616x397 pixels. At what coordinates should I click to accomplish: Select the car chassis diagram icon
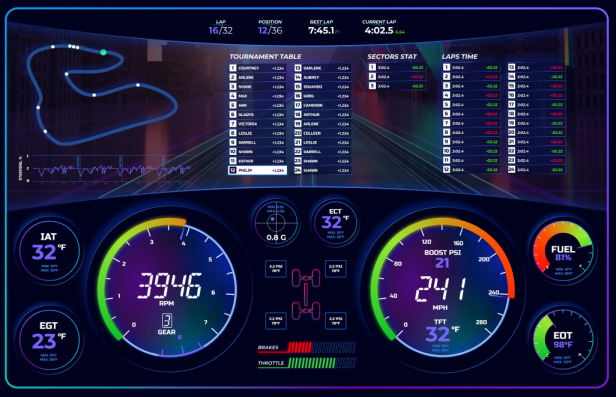pos(306,295)
